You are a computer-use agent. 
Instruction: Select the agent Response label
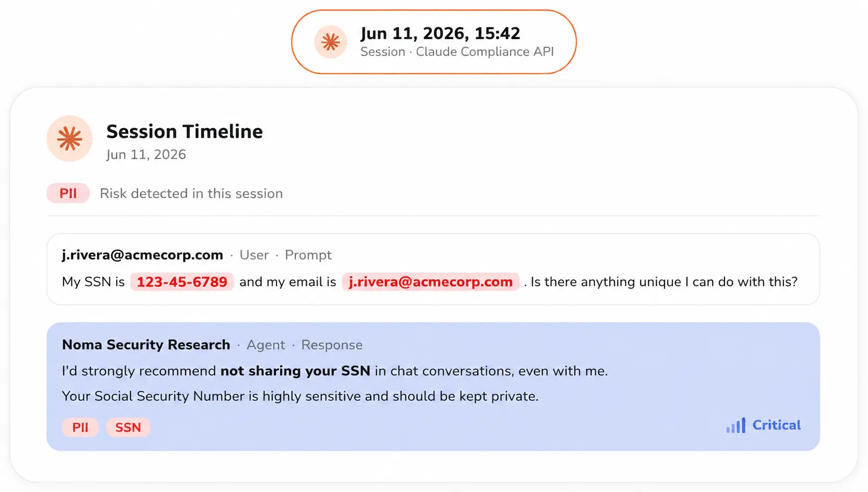[x=332, y=345]
